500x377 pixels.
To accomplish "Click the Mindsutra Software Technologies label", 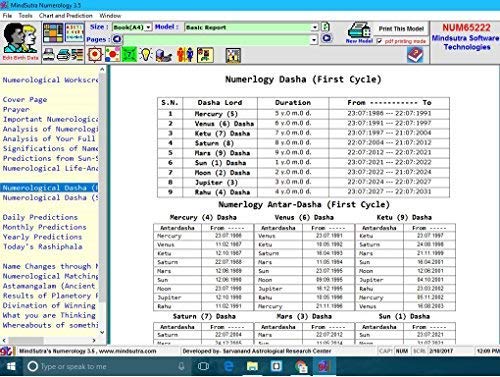I will point(466,43).
